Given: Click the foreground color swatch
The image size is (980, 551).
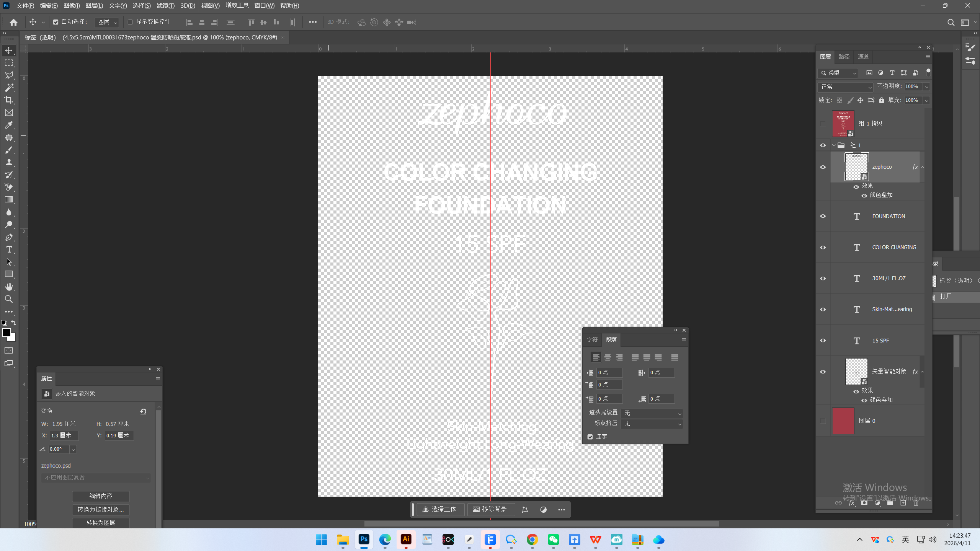Looking at the screenshot, I should (6, 333).
